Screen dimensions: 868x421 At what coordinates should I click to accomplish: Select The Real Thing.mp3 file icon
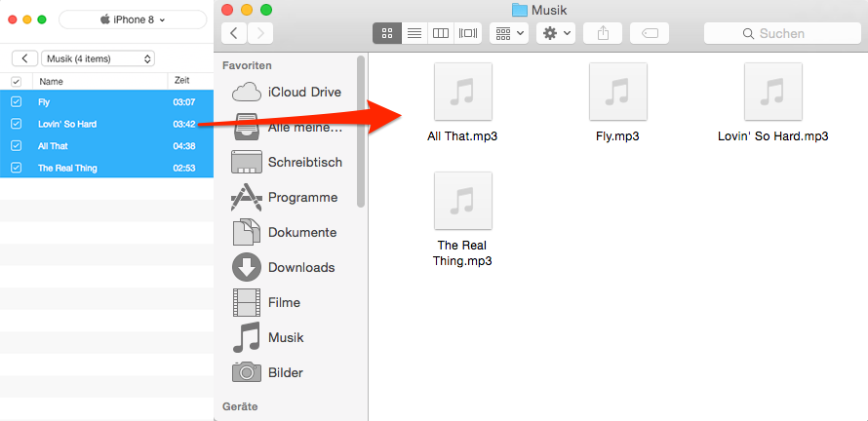tap(463, 200)
